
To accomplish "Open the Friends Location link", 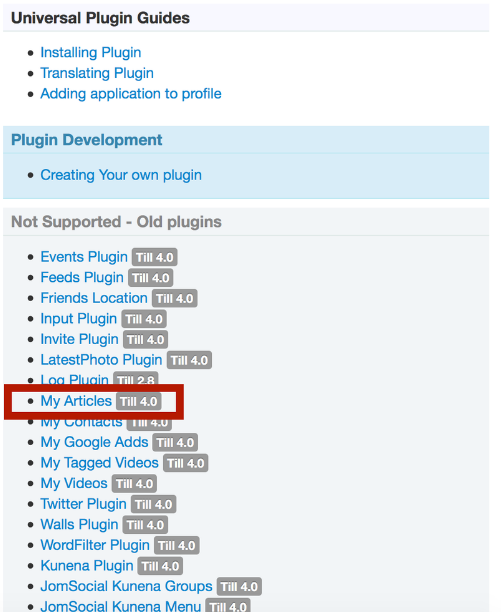I will click(94, 298).
